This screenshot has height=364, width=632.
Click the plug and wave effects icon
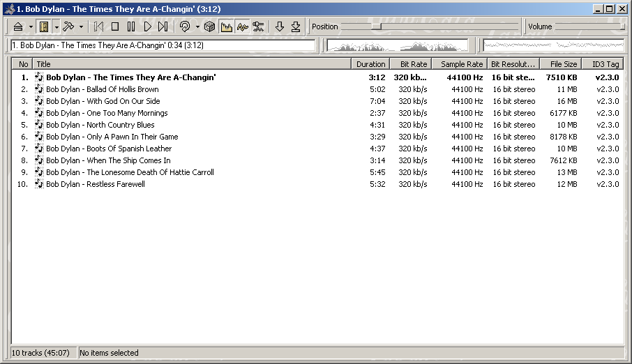point(258,26)
